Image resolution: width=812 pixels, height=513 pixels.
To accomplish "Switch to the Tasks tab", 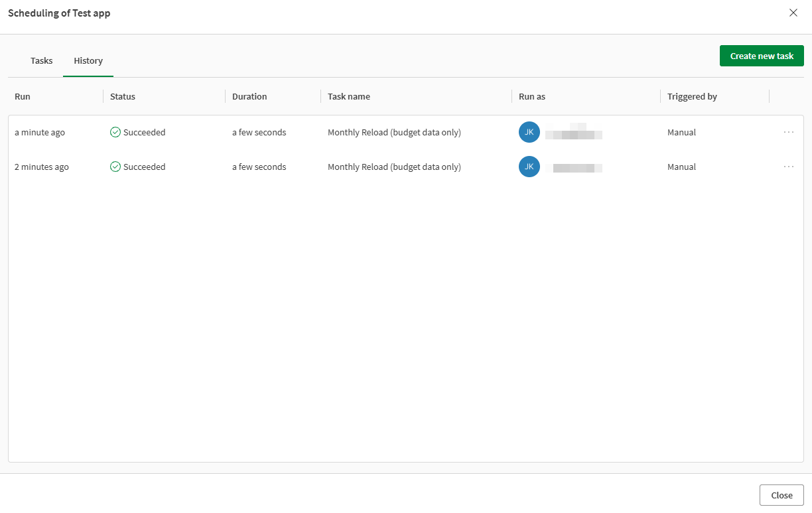I will click(x=41, y=60).
